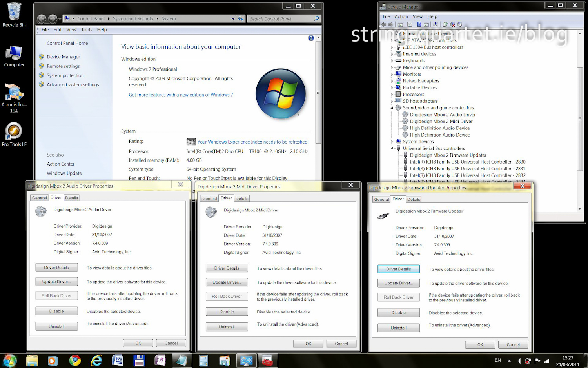Click Driver Details in Firmware Updater Properties
Screen dimensions: 588x368
(398, 269)
